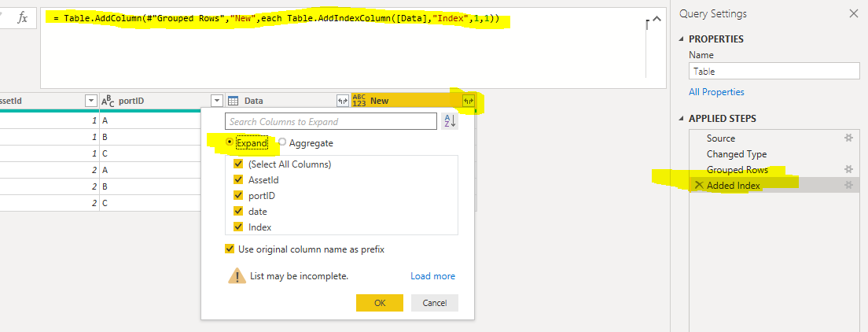Toggle the (Select All Columns) checkbox
Image resolution: width=868 pixels, height=332 pixels.
[238, 164]
